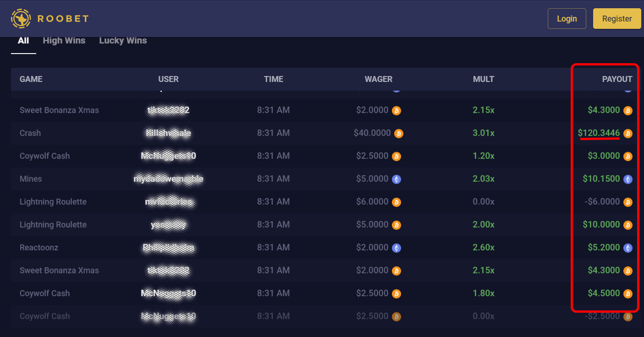
Task: Click Bitcoin wager icon in the 2.00x Lightning Roulette row
Action: (x=396, y=225)
